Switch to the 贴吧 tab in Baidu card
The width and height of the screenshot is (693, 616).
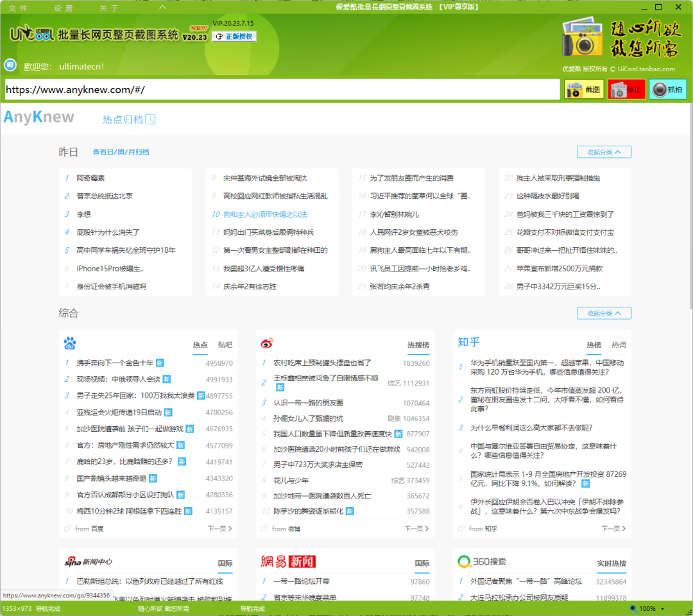[x=225, y=345]
